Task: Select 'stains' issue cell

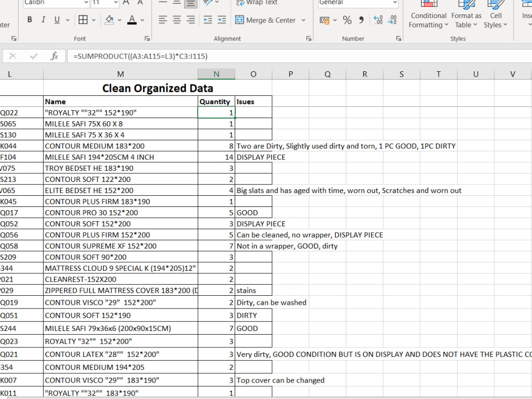Action: 253,290
